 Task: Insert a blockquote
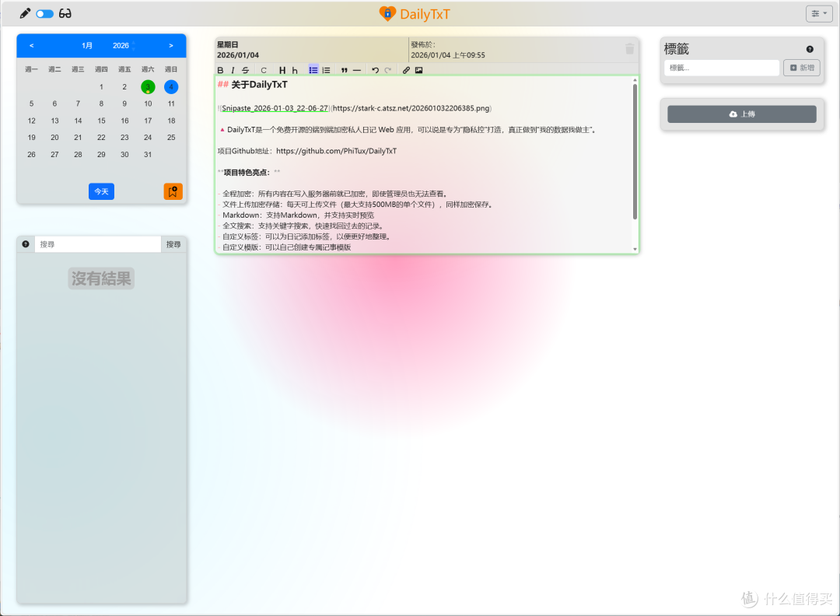tap(345, 70)
